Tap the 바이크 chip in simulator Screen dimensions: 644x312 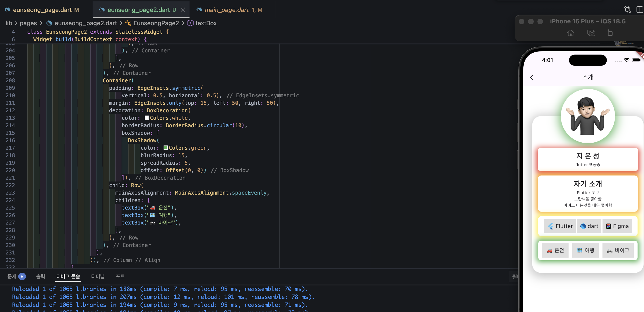618,250
